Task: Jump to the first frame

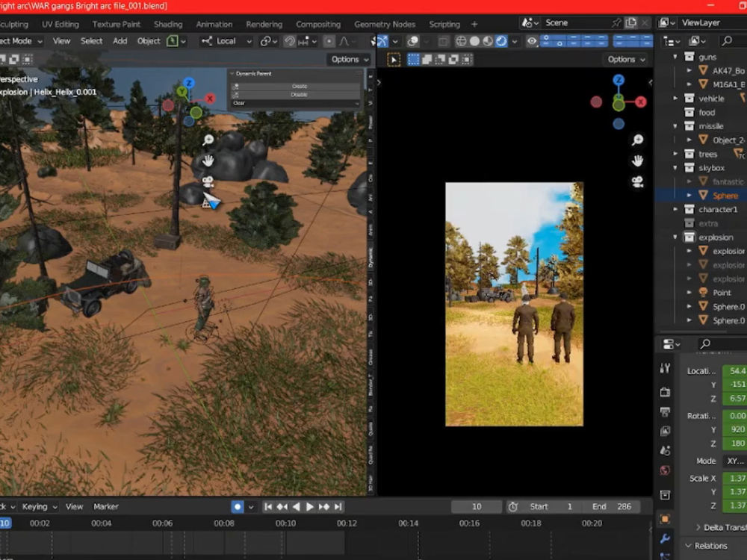Action: pyautogui.click(x=267, y=507)
